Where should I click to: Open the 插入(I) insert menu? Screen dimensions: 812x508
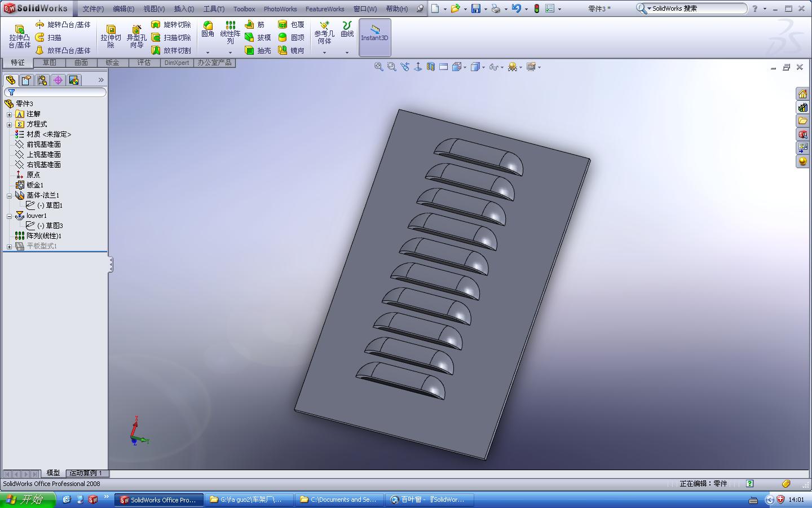pos(184,9)
